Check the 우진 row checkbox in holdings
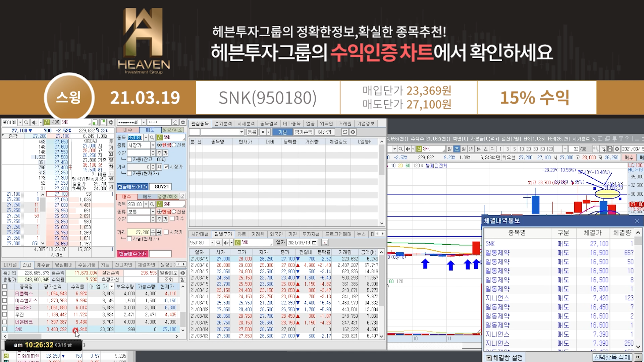The image size is (644, 362). point(5,315)
